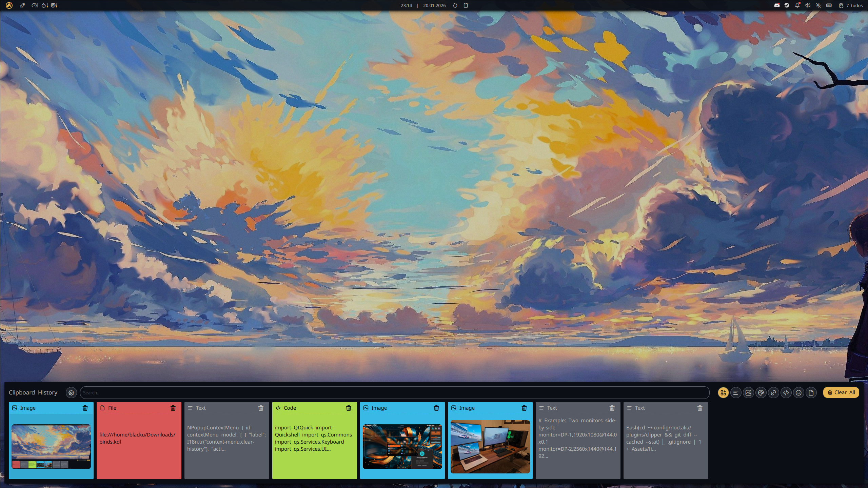Show only file entries filter

[x=811, y=392]
